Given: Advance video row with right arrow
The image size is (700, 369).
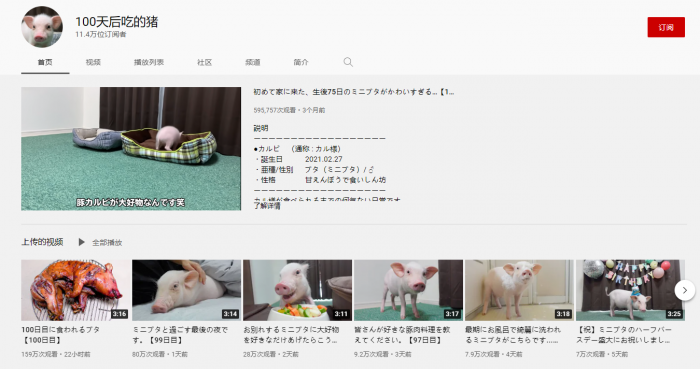Looking at the screenshot, I should click(x=684, y=290).
